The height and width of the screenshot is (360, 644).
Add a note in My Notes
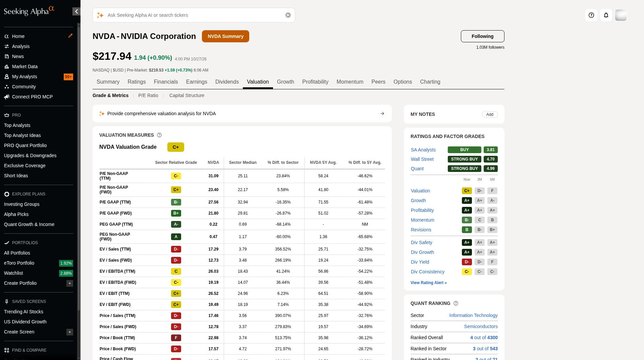click(490, 115)
